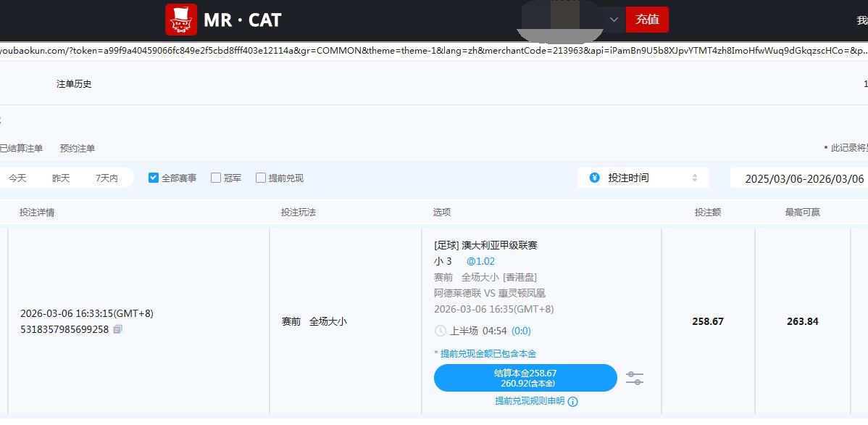Select the 7天内 time range filter
The height and width of the screenshot is (425, 868).
(x=107, y=178)
